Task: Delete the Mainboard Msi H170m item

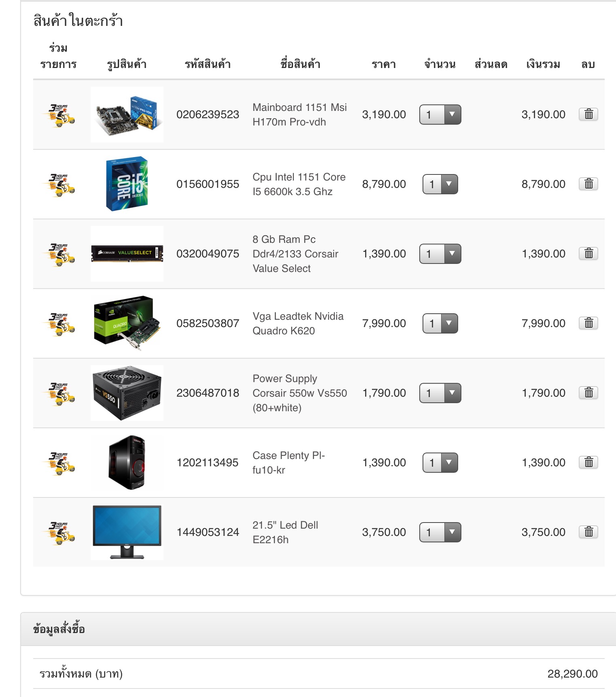Action: coord(588,114)
